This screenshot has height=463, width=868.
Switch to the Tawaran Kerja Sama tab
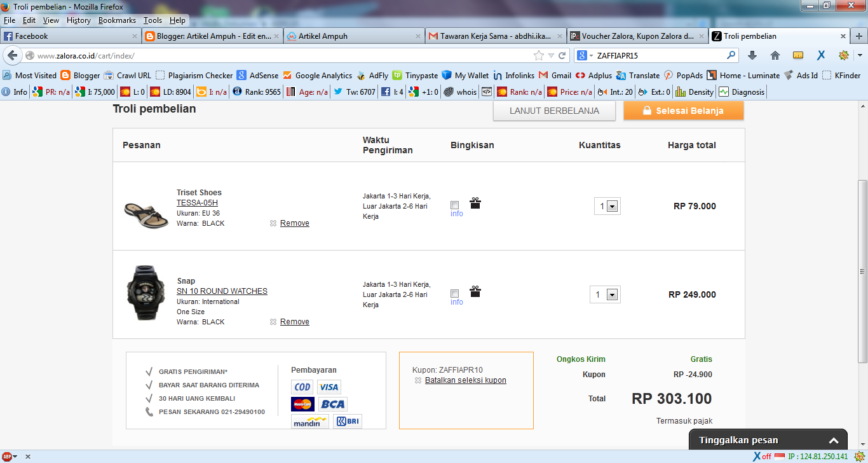point(496,36)
